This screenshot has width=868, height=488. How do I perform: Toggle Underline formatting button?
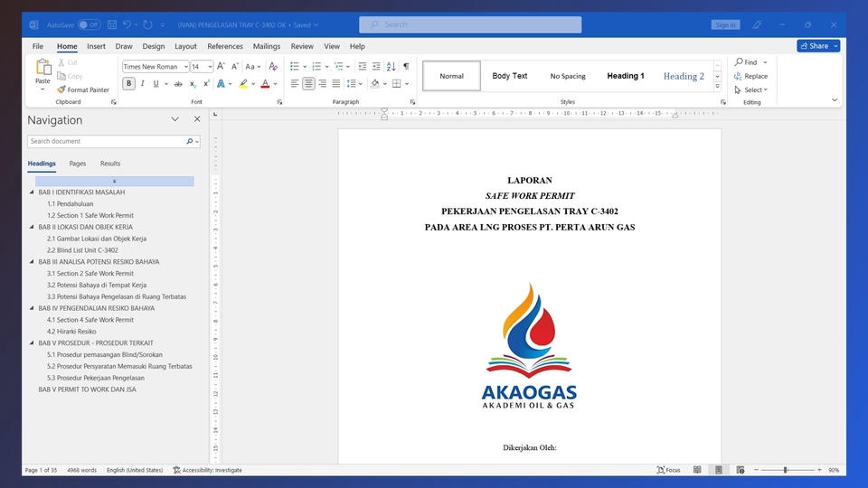(156, 83)
